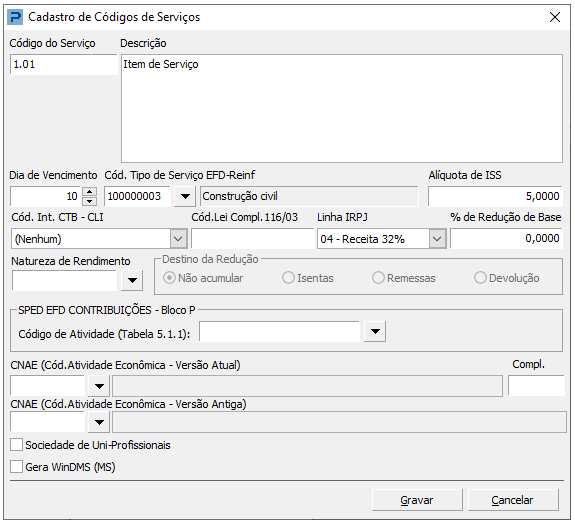Decrease Dia de Vencimento with down arrow

(89, 201)
